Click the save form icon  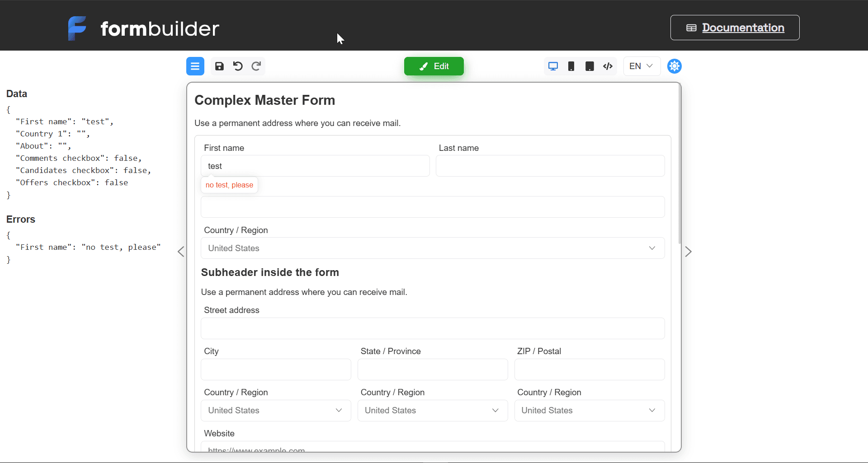pos(219,66)
